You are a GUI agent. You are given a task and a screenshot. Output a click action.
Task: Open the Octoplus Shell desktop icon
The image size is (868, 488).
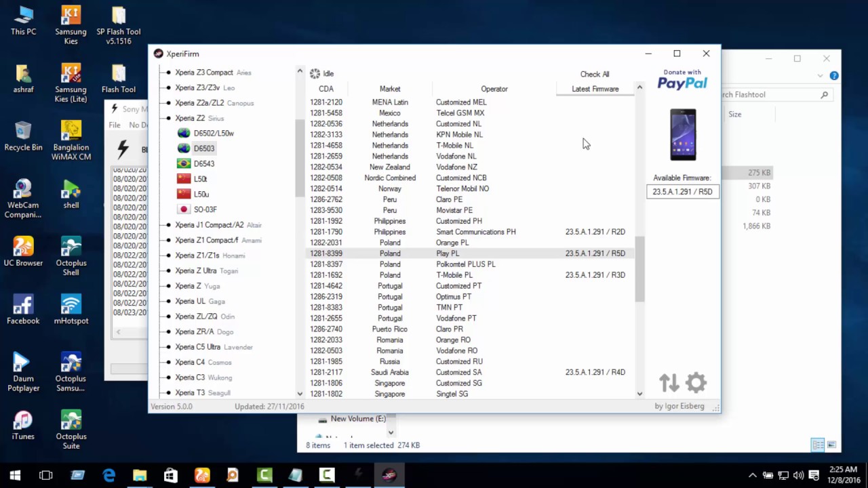pyautogui.click(x=71, y=256)
